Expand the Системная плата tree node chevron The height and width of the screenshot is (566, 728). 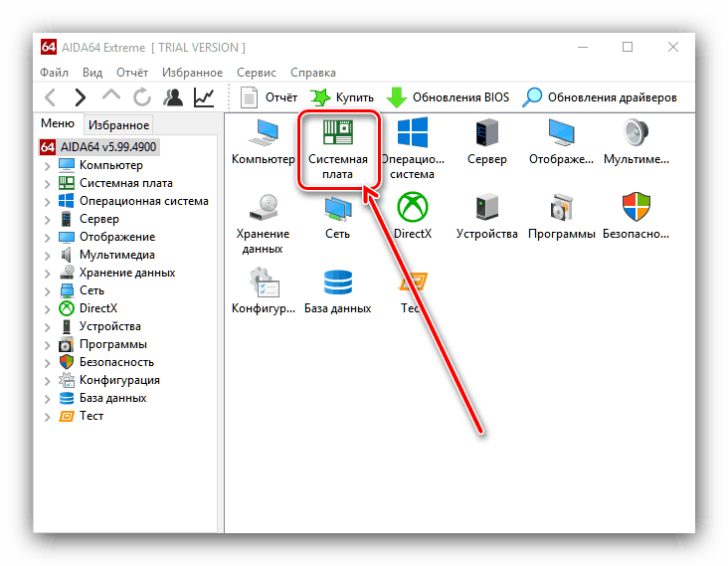pyautogui.click(x=47, y=184)
